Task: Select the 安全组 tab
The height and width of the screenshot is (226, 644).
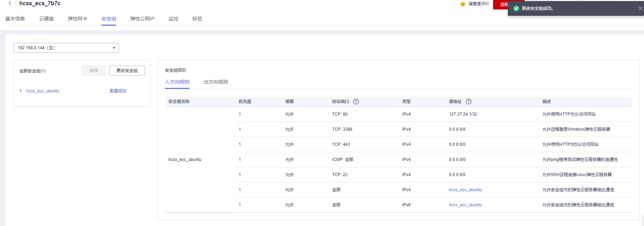Action: click(x=109, y=19)
